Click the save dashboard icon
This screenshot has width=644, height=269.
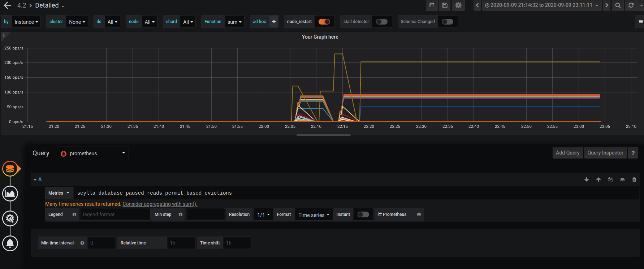coord(445,5)
